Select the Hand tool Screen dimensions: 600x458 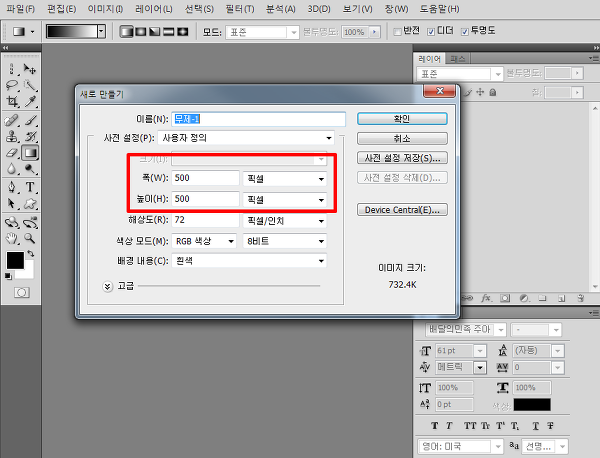point(12,238)
